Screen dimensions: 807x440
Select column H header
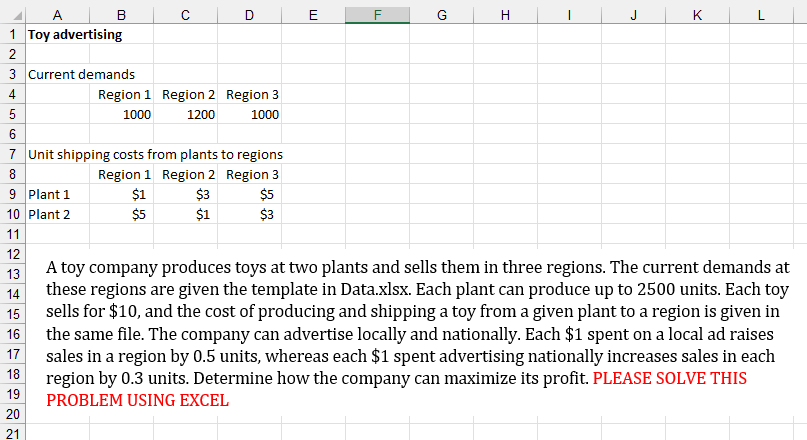(505, 15)
